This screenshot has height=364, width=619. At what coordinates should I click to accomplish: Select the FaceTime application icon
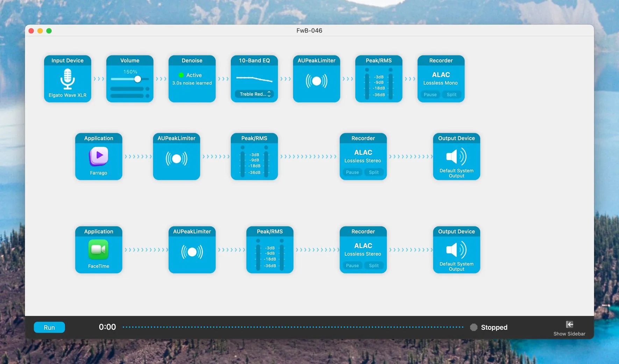(x=99, y=249)
